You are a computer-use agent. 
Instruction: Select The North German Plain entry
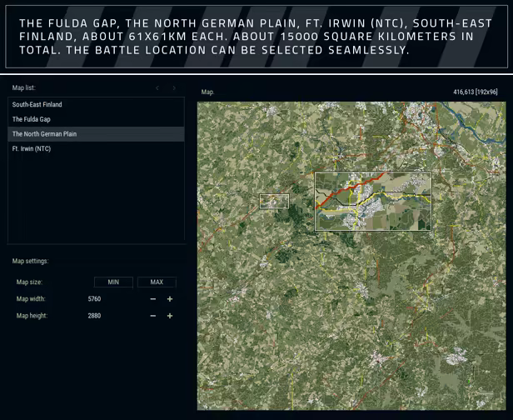[44, 133]
